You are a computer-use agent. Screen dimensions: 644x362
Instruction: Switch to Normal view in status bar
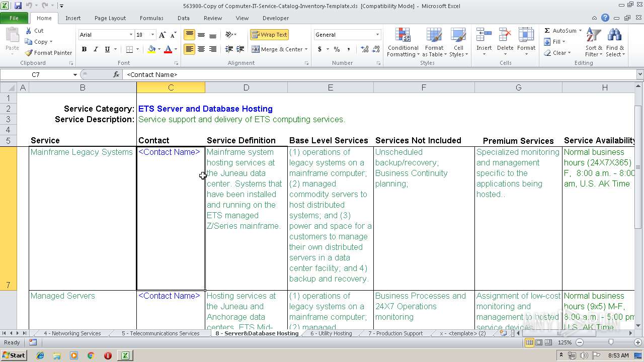tap(529, 342)
